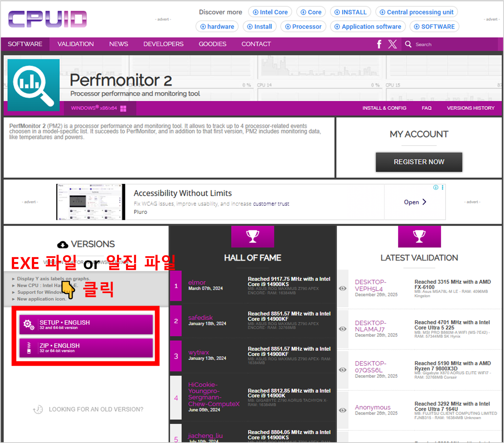Click the ad screenshot thumbnail

point(91,202)
